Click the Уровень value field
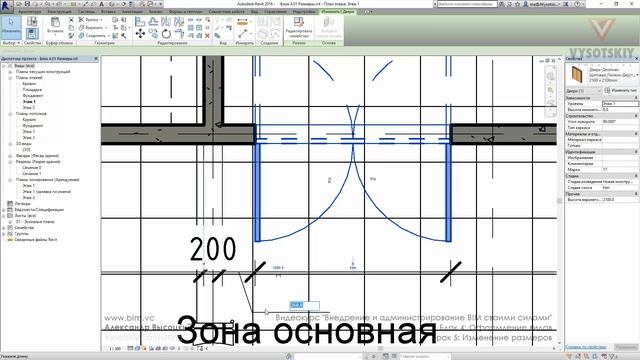Screen dimensions: 640x360 (620, 104)
